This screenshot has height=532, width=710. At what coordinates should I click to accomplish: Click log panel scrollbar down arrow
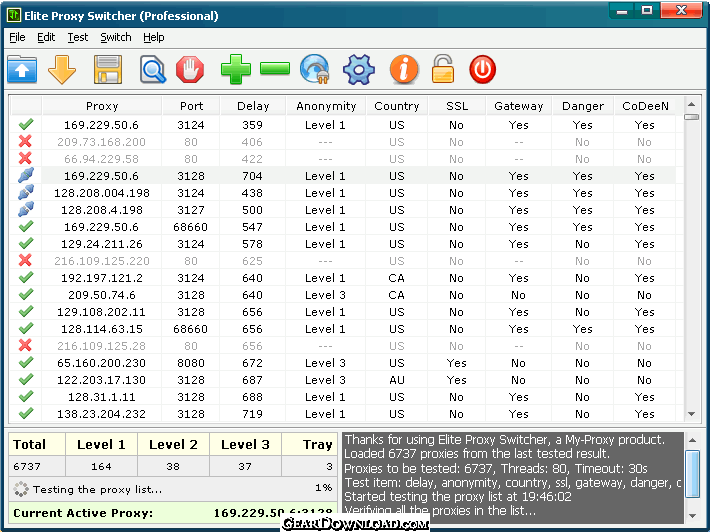point(692,516)
